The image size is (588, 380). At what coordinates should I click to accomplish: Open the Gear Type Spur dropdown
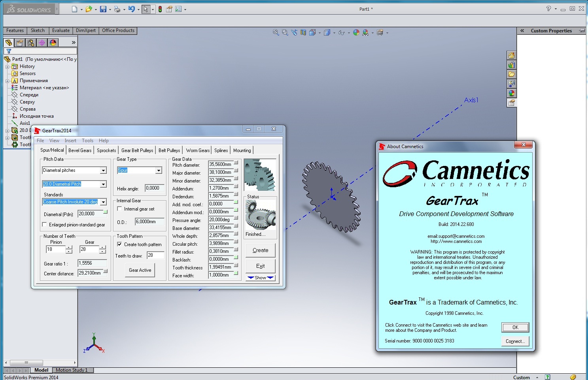[x=159, y=170]
